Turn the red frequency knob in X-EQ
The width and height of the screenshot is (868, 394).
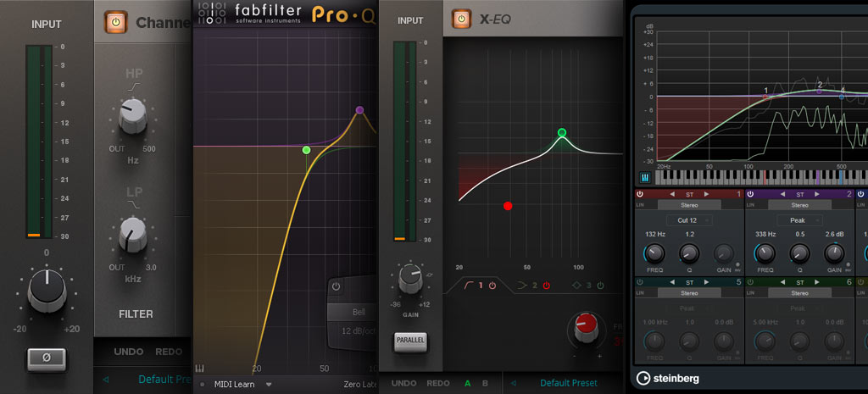point(587,330)
